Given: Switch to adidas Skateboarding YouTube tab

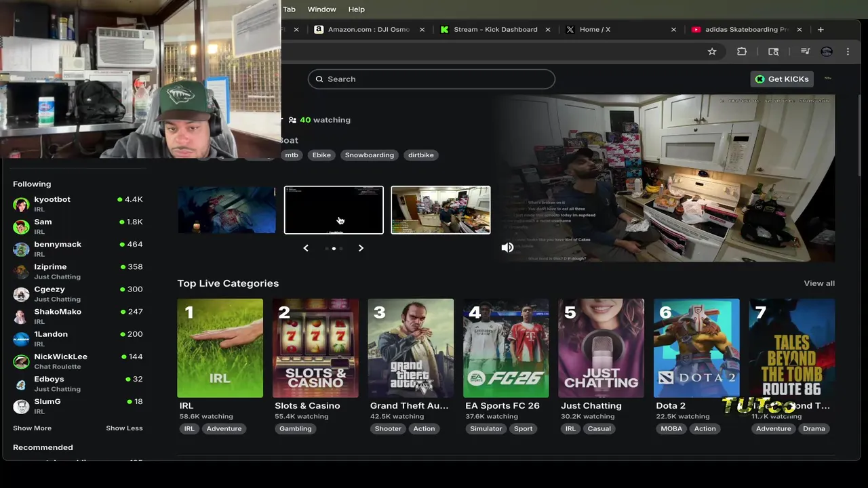Looking at the screenshot, I should tap(746, 29).
